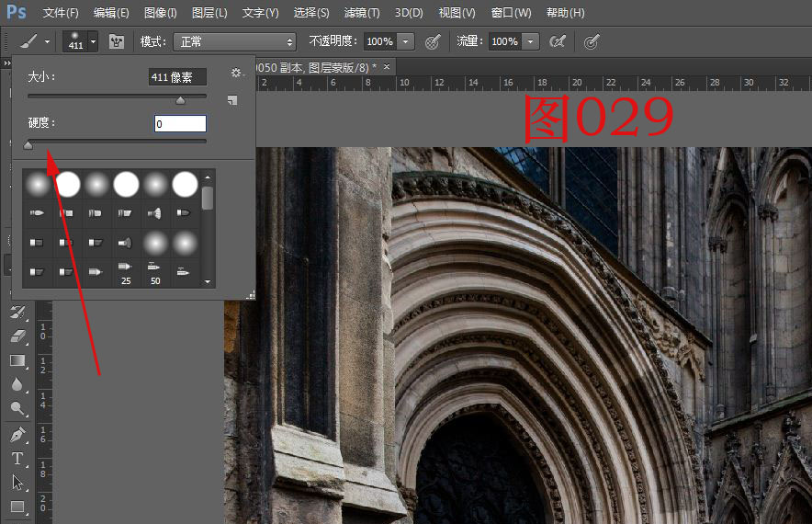Open the 滤镜(T) menu

coord(362,13)
